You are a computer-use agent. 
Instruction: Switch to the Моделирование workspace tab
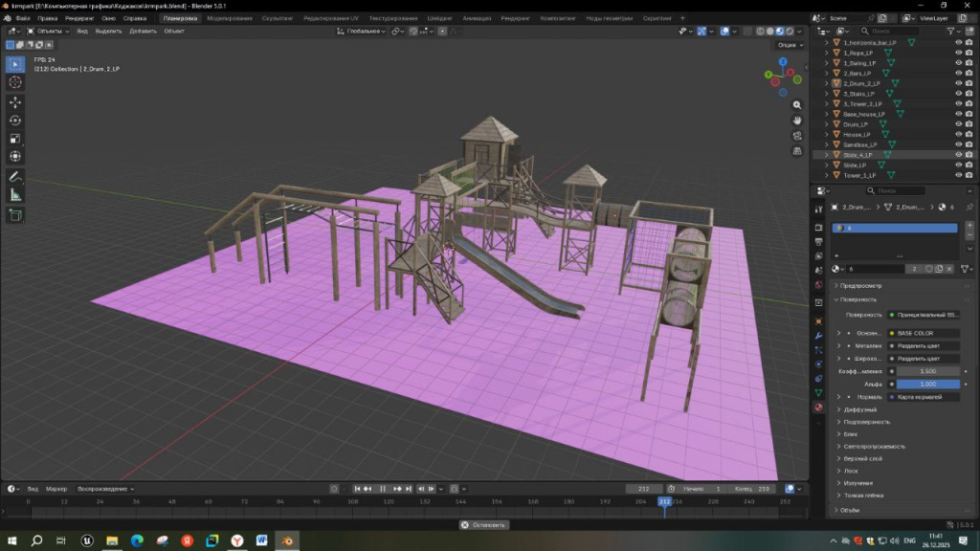click(230, 18)
